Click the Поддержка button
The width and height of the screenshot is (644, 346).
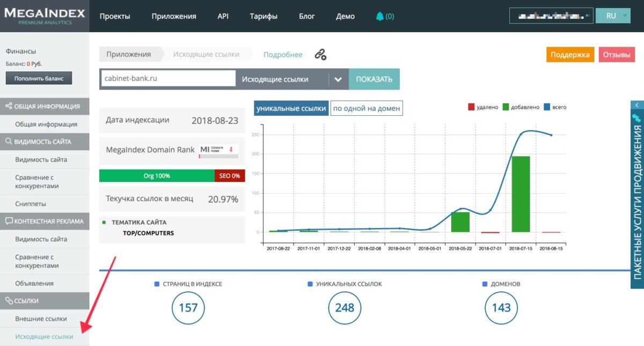570,55
